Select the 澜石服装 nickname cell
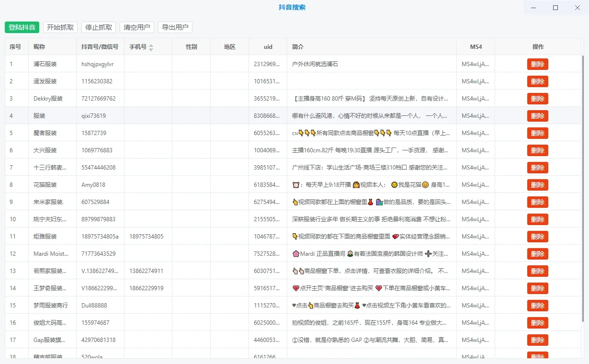The image size is (589, 364). point(52,64)
